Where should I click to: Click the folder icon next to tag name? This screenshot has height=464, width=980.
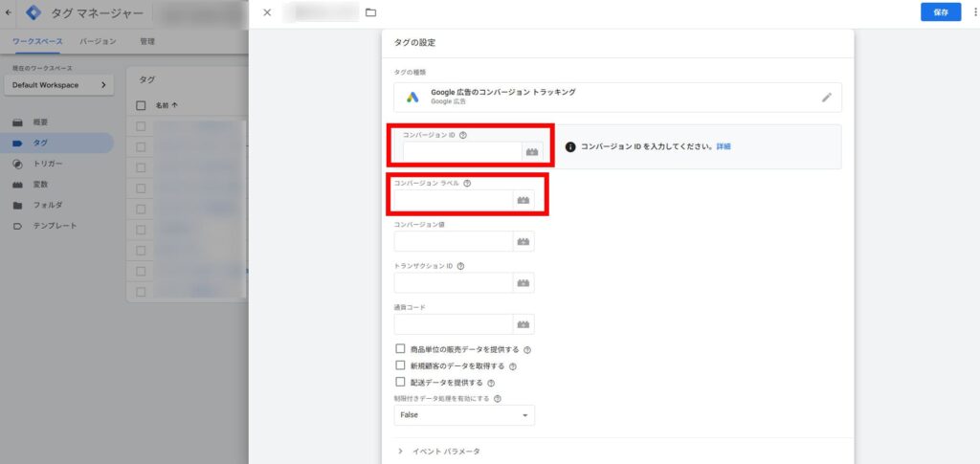370,12
